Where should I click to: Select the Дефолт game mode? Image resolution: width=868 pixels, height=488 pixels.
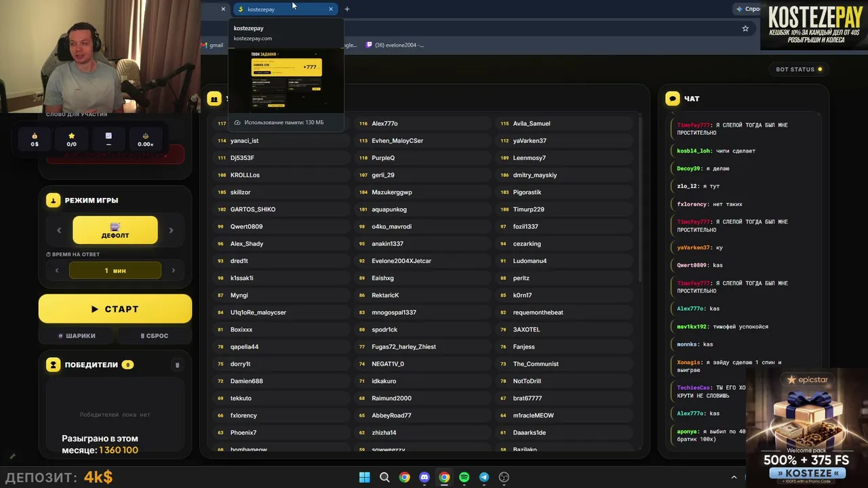pos(115,230)
